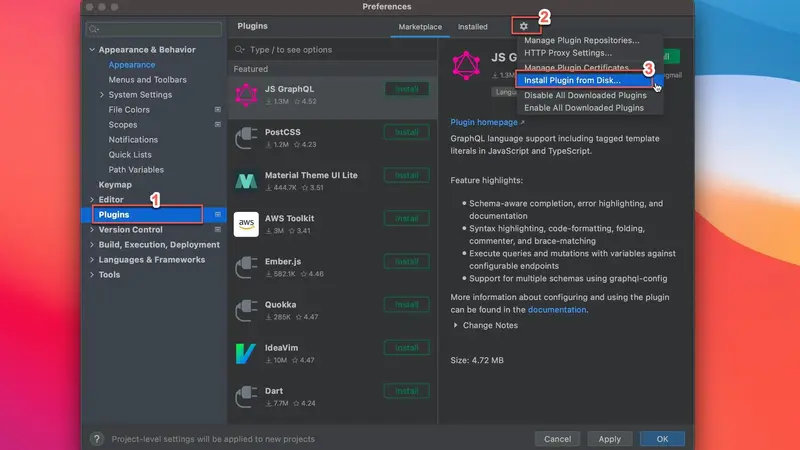Install the PostCSS plugin
Screen dimensions: 800x450
pyautogui.click(x=407, y=132)
